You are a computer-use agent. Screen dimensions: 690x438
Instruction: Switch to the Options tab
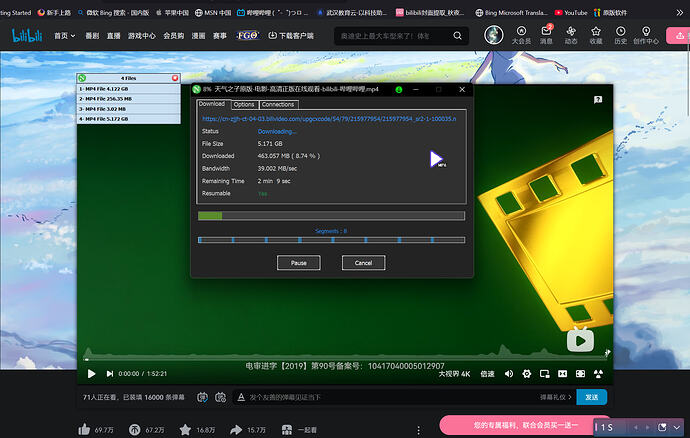244,104
